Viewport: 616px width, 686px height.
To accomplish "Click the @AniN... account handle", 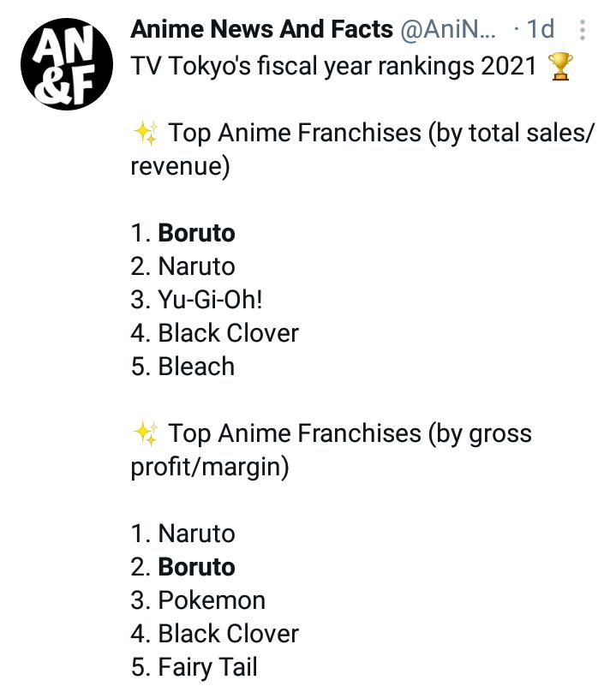I will (446, 30).
